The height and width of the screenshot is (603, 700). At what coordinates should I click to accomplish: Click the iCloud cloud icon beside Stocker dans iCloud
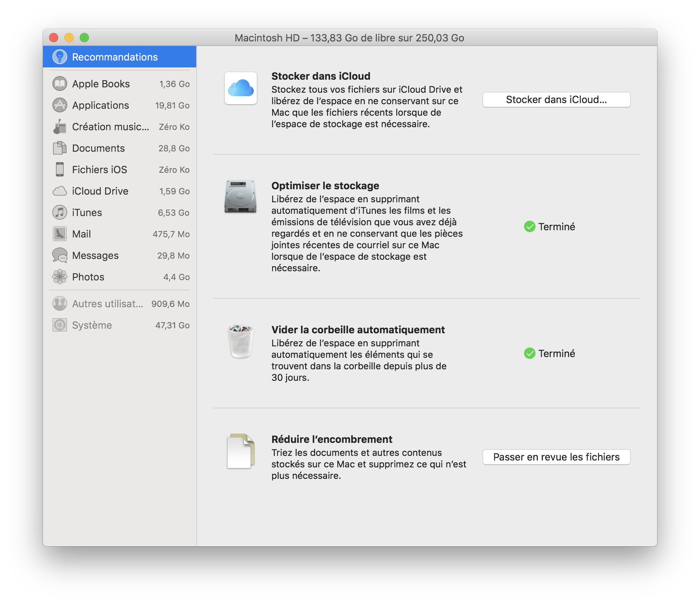click(x=241, y=88)
